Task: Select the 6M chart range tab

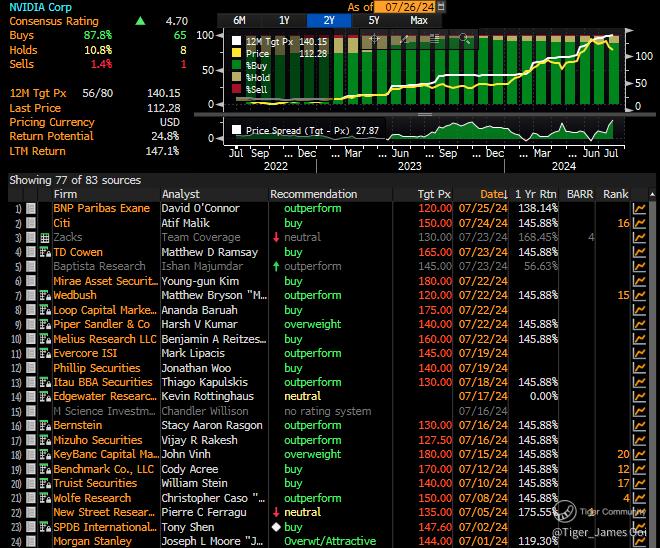Action: 240,20
